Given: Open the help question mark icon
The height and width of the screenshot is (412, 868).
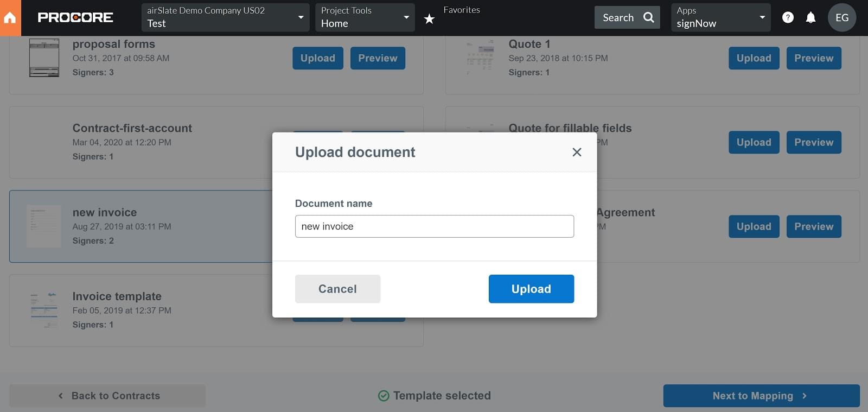Looking at the screenshot, I should pos(788,17).
